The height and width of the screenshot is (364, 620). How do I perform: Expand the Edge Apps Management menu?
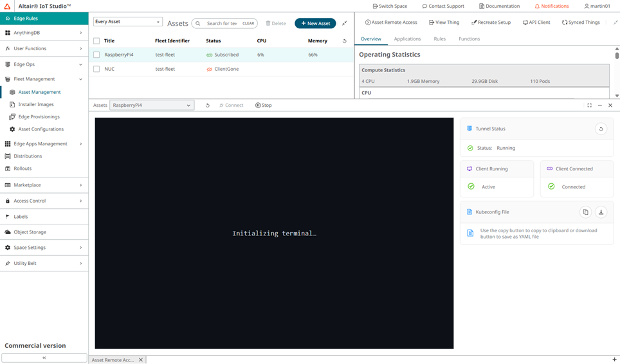coord(44,144)
